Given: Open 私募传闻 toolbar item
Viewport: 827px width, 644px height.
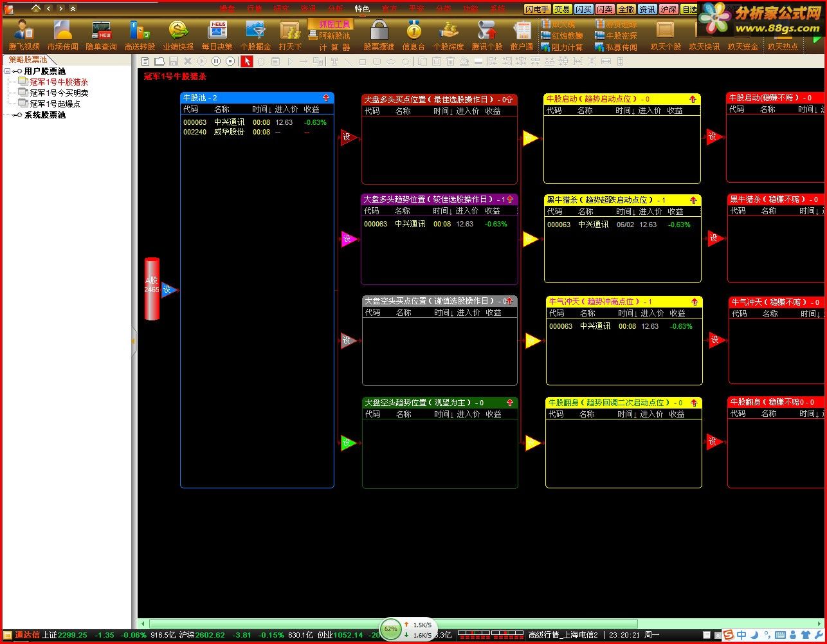Looking at the screenshot, I should point(616,48).
